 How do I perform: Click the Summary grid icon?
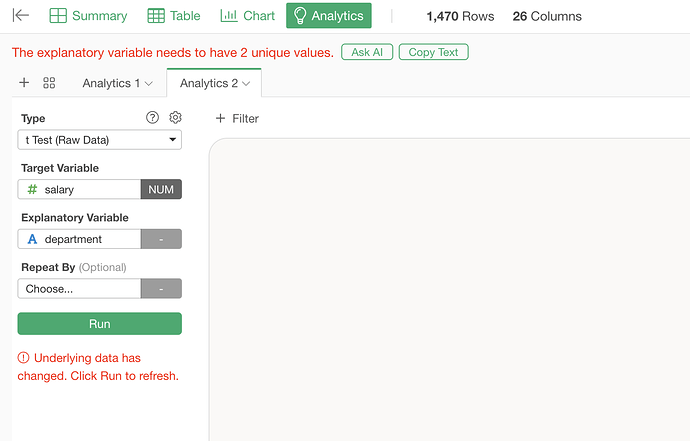(x=58, y=16)
